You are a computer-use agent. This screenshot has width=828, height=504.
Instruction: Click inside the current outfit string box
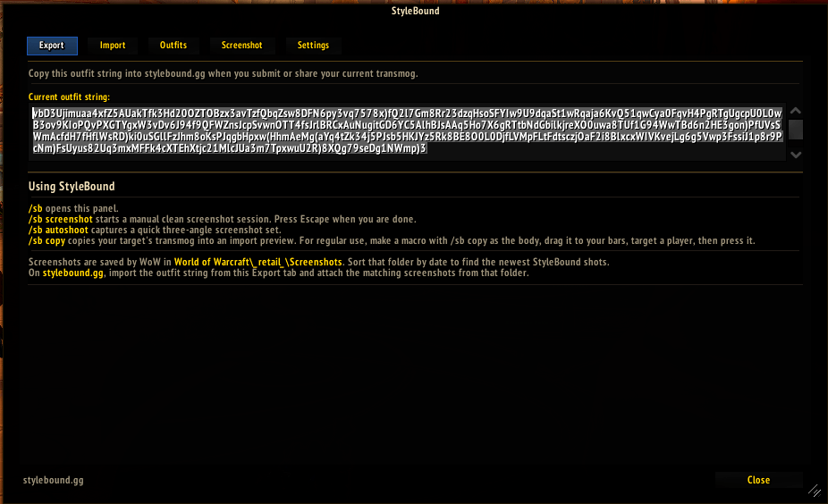(x=407, y=130)
